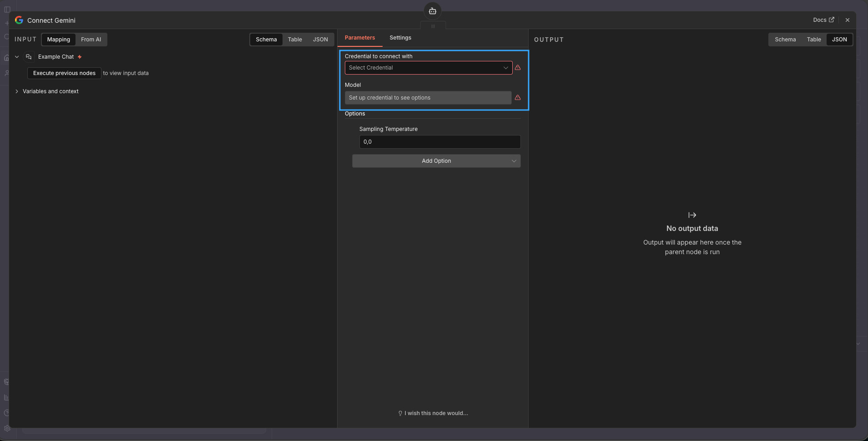This screenshot has width=868, height=441.
Task: Click the warning triangle beside the Model field
Action: pos(518,98)
